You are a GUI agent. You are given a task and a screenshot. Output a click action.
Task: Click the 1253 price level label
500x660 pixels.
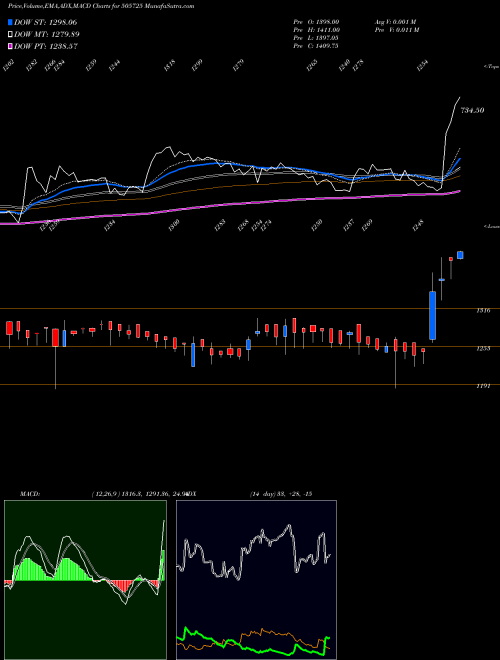(484, 349)
